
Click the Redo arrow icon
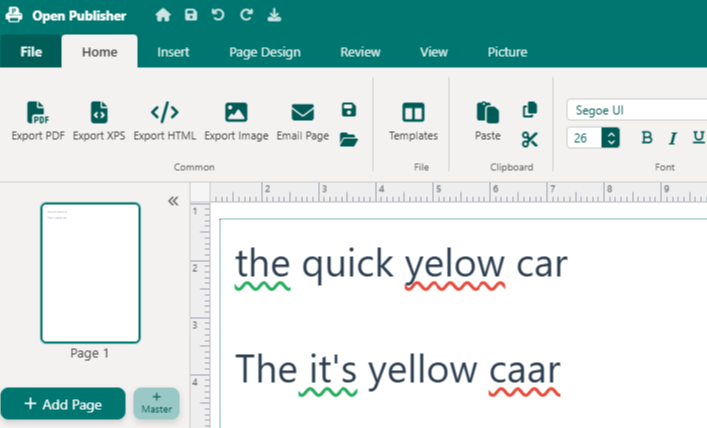(246, 15)
